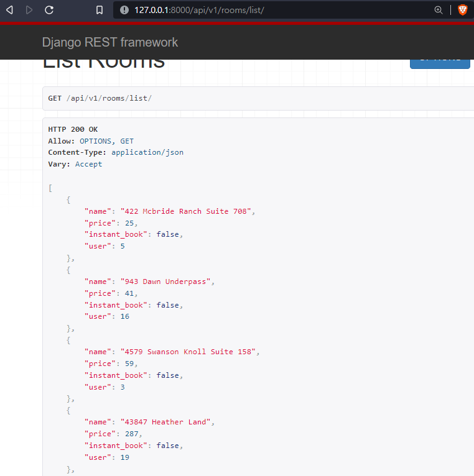Bookmark this page with bookmark icon
Screen dimensions: 474x476
(x=100, y=10)
